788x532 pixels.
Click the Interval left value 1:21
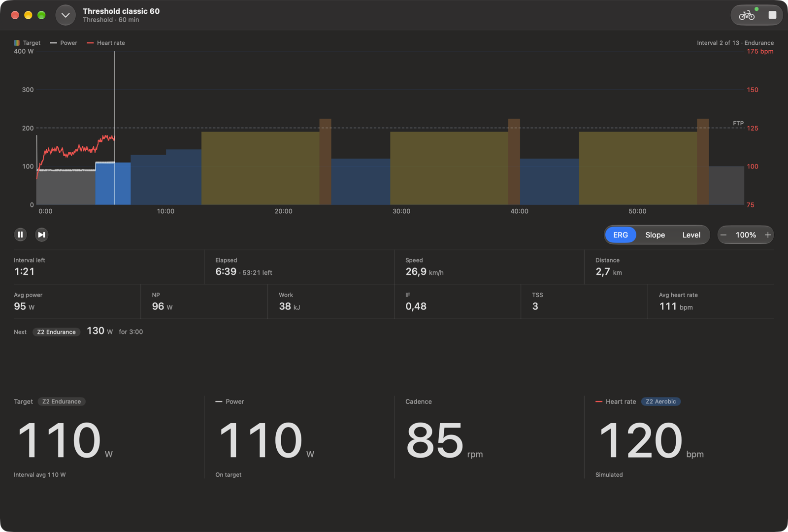pyautogui.click(x=25, y=271)
